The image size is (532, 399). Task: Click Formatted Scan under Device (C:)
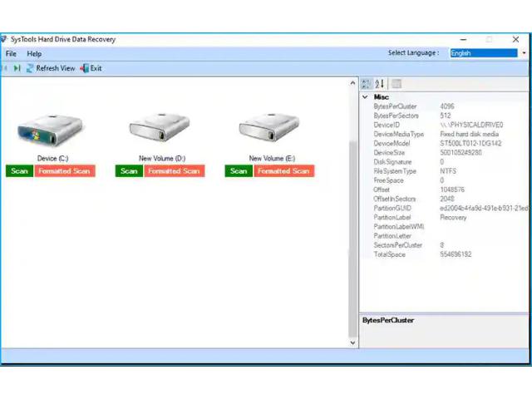[65, 171]
